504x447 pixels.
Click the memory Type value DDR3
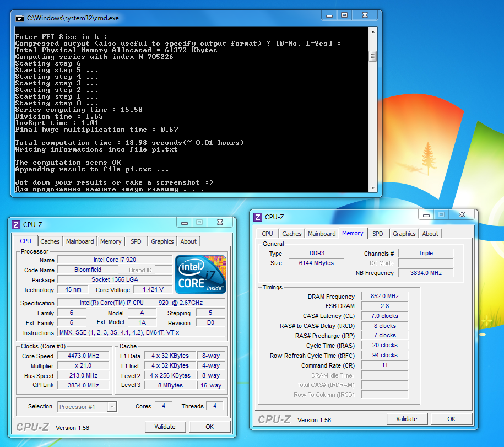(317, 254)
